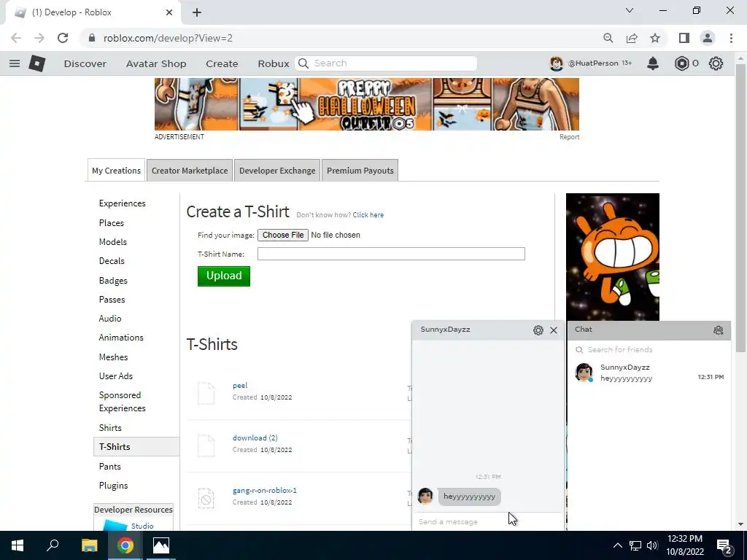The width and height of the screenshot is (747, 560).
Task: Switch to Premium Payouts tab
Action: [x=360, y=171]
